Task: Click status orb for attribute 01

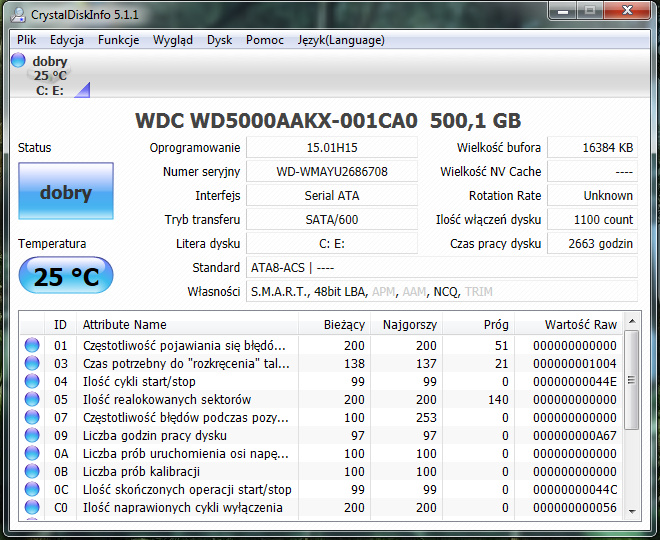Action: tap(32, 345)
